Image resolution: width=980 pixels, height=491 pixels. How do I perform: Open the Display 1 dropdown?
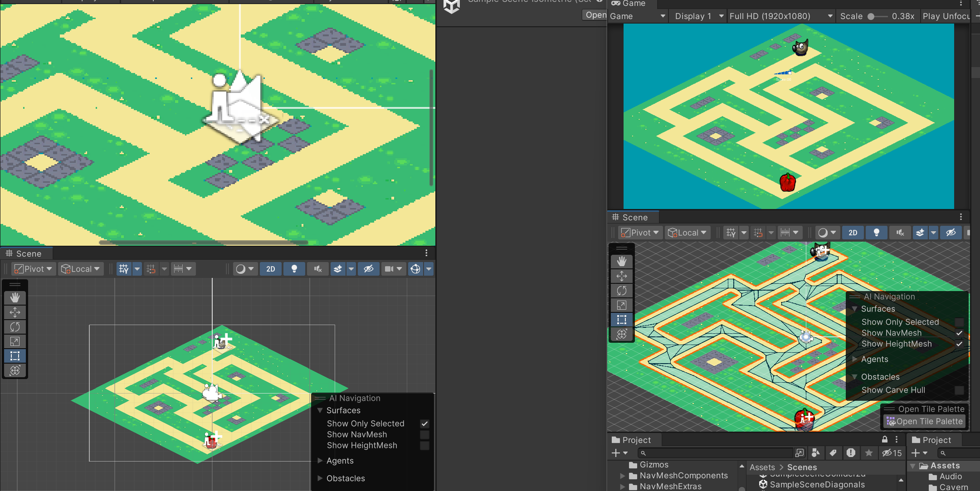click(698, 16)
